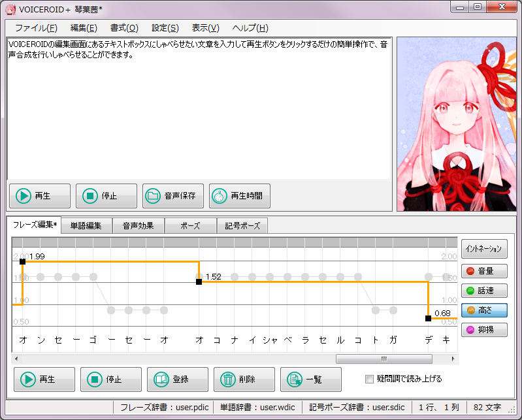Switch to the 単語編集 tab
The width and height of the screenshot is (522, 420).
tap(86, 225)
